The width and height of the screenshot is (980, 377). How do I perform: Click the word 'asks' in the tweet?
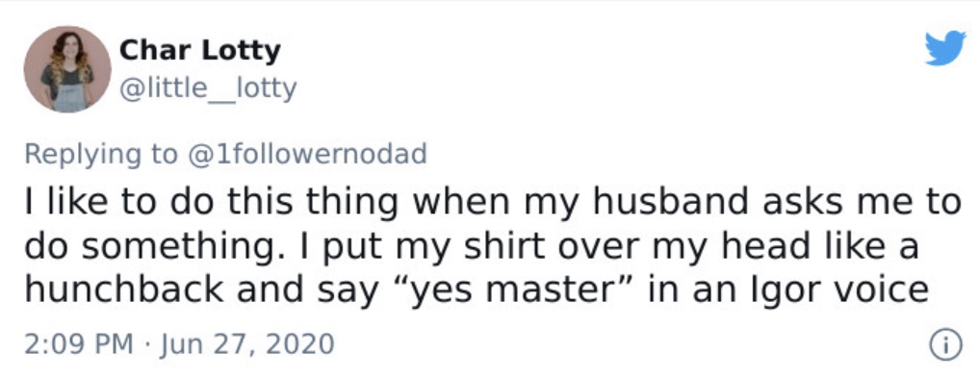[792, 202]
